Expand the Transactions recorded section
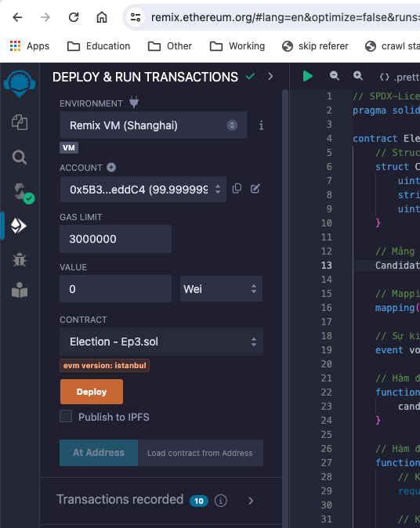Viewport: 420px width, 528px height. [x=251, y=501]
